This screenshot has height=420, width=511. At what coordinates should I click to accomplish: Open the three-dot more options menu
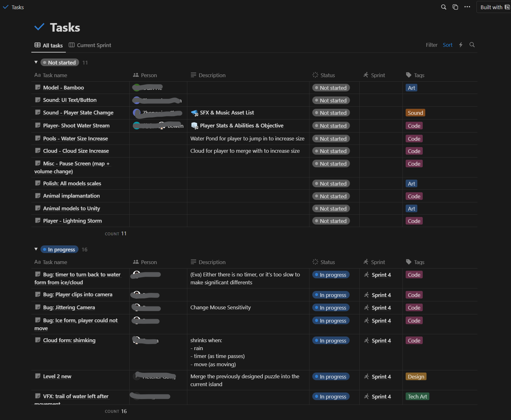click(467, 7)
